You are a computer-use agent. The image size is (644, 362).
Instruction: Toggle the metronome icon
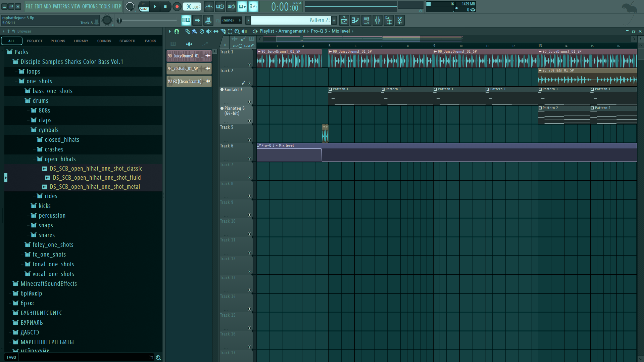pos(209,6)
